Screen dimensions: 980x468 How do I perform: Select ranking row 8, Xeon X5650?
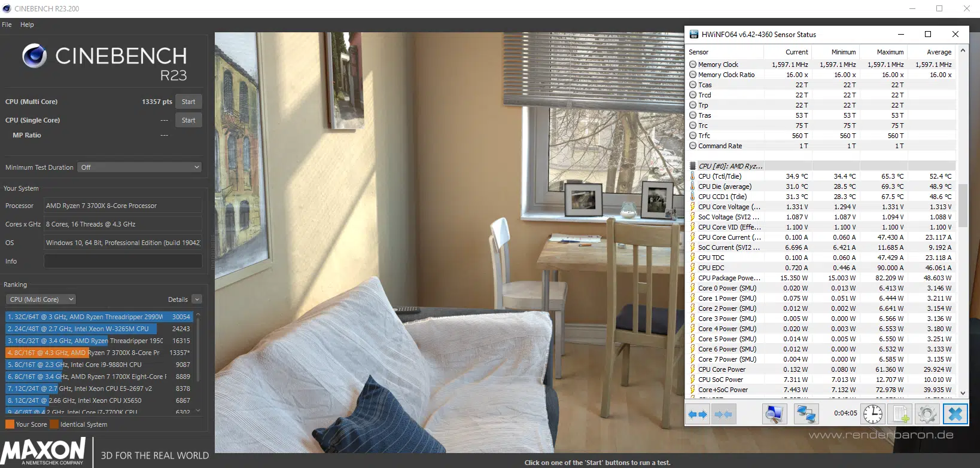[x=99, y=400]
